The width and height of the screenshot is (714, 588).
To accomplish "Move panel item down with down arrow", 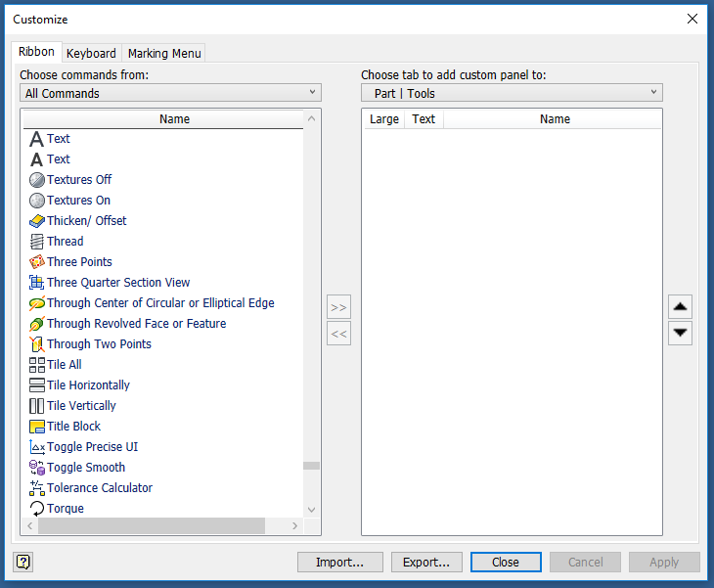I will pyautogui.click(x=680, y=333).
